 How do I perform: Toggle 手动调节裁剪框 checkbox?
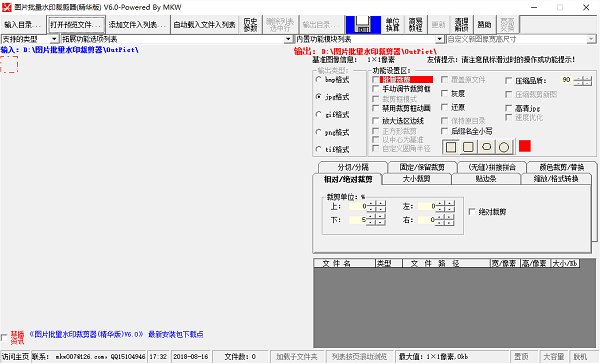[376, 89]
